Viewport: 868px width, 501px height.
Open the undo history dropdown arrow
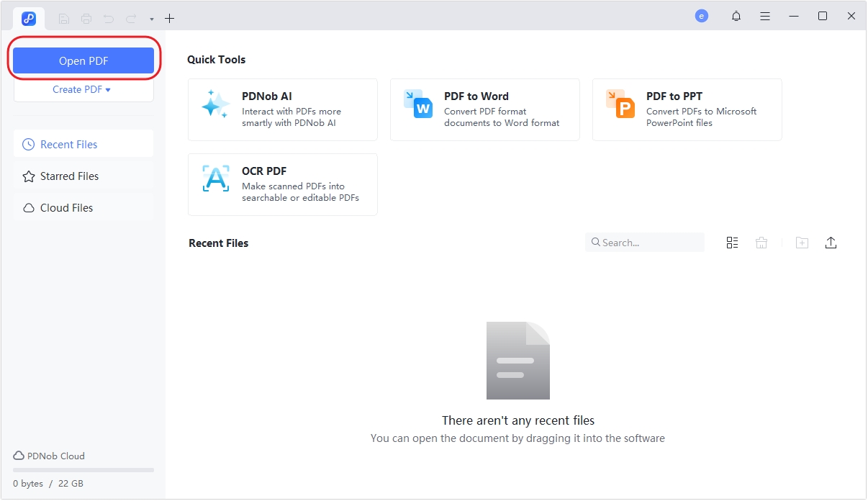151,18
